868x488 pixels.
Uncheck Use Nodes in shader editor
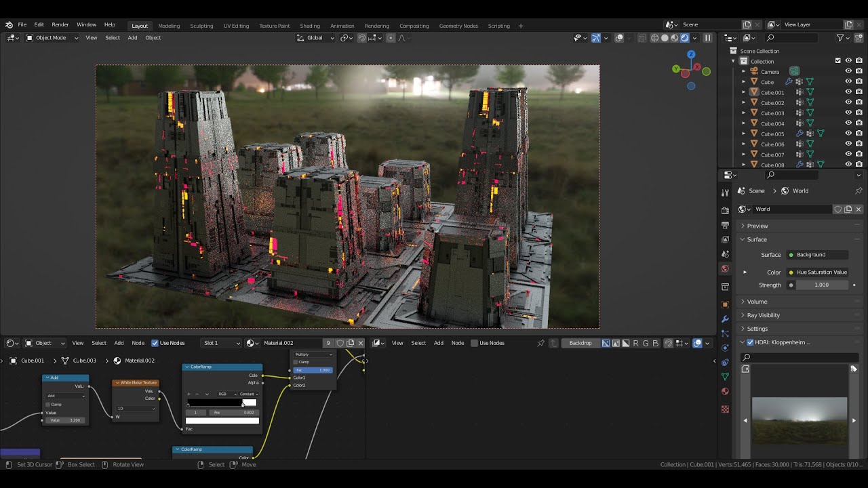pyautogui.click(x=155, y=343)
